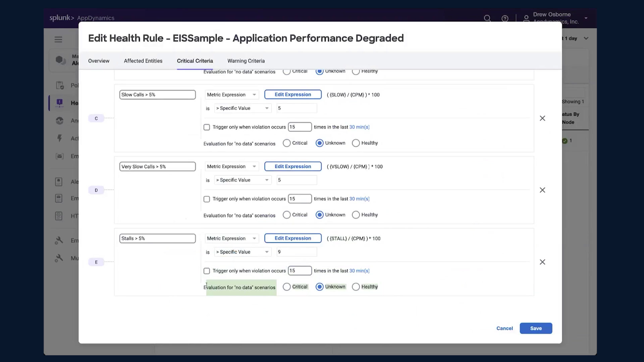
Task: Enable trigger violation checkbox for Slow Calls
Action: (207, 127)
